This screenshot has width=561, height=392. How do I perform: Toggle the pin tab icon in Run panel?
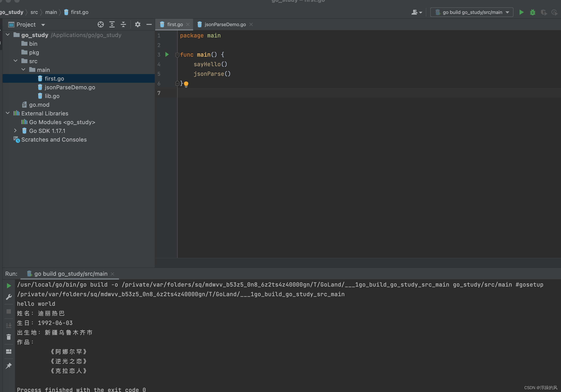click(9, 365)
